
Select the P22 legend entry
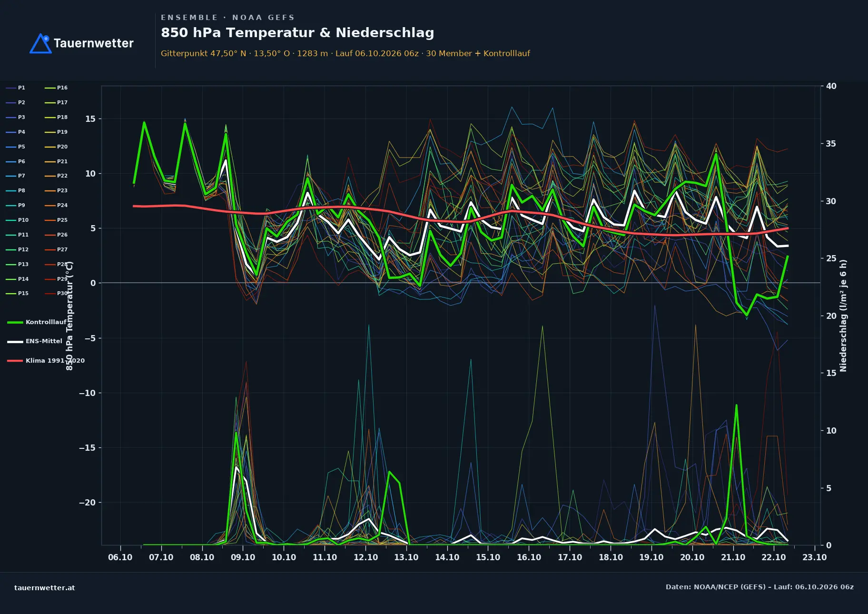point(56,176)
